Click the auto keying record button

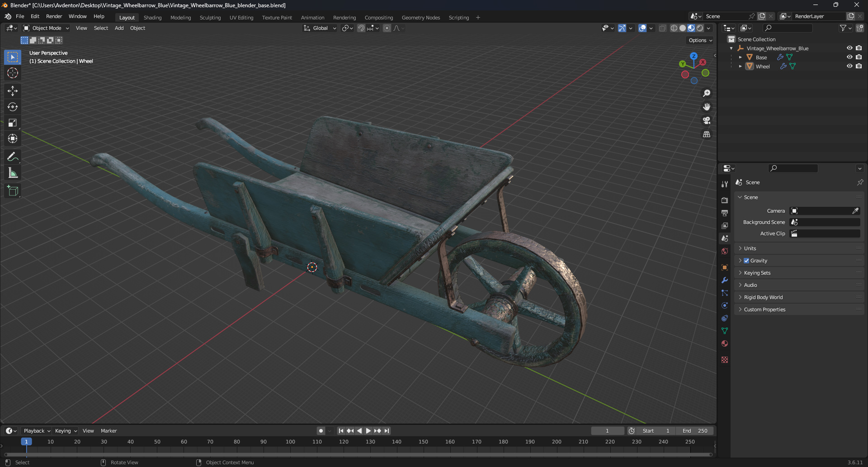click(321, 431)
